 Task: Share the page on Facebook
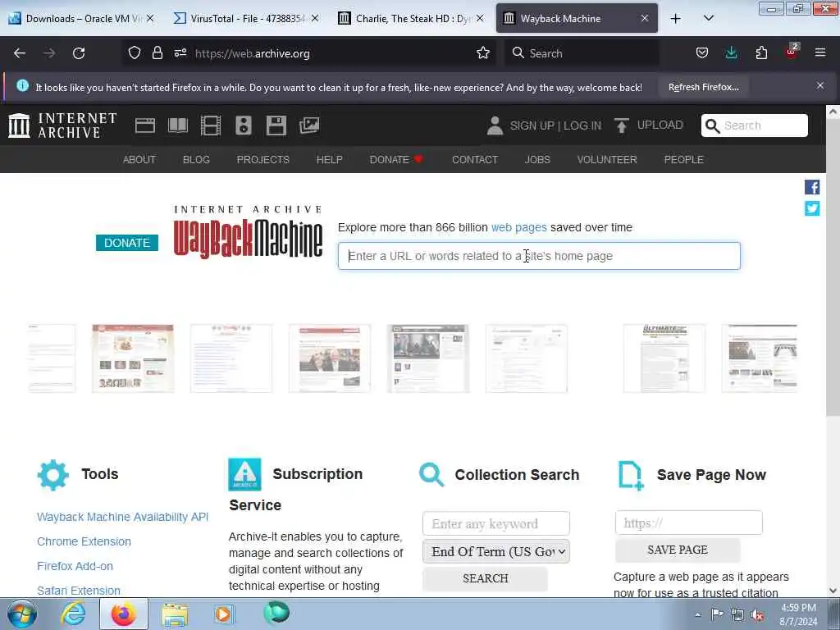(812, 187)
